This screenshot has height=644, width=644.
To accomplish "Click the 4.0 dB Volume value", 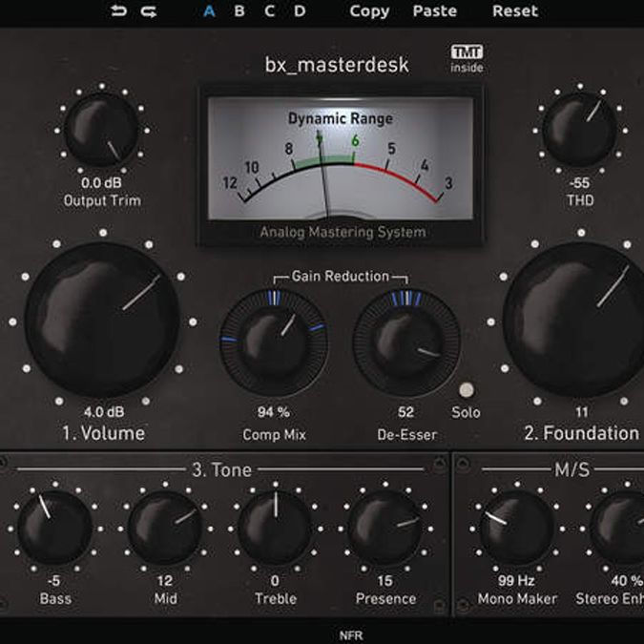I will coord(104,411).
